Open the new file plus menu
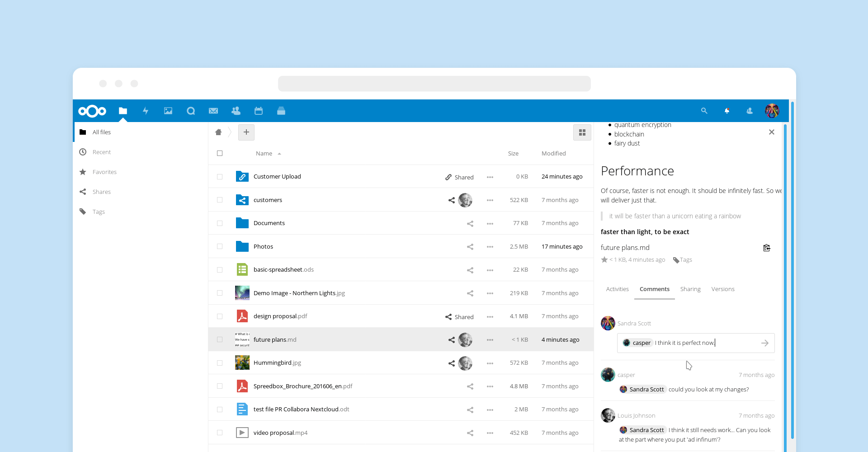868x452 pixels. [x=246, y=132]
